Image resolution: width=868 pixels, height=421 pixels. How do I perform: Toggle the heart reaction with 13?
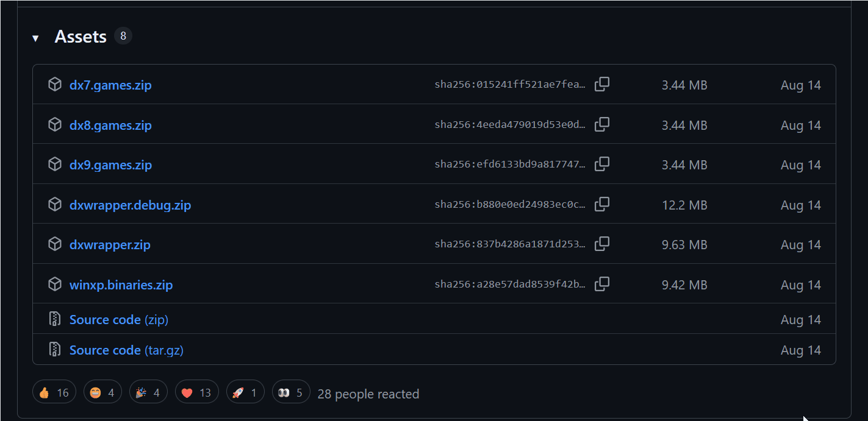click(196, 392)
